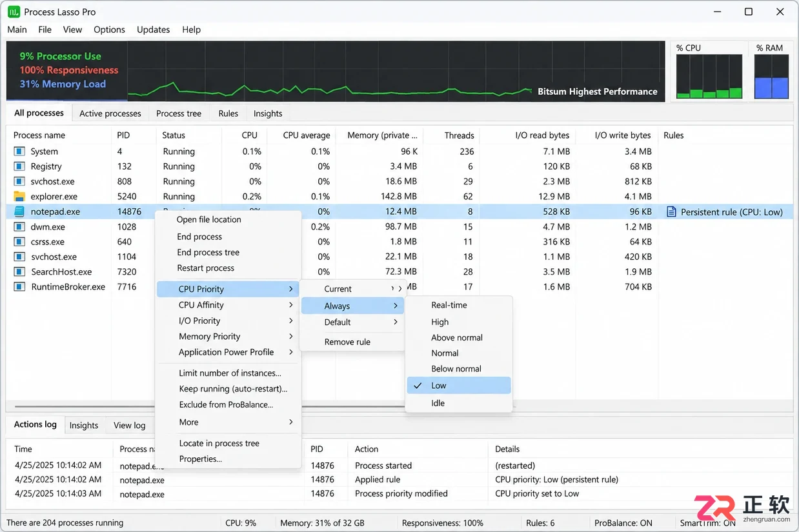Click the icon of svchost.exe PID 1104
The width and height of the screenshot is (799, 532).
point(19,257)
